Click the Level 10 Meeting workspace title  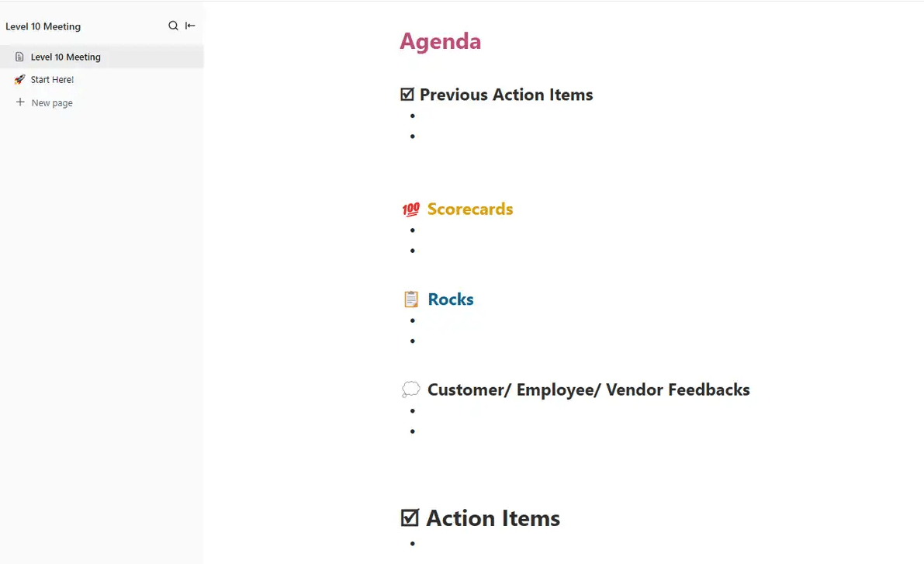43,26
